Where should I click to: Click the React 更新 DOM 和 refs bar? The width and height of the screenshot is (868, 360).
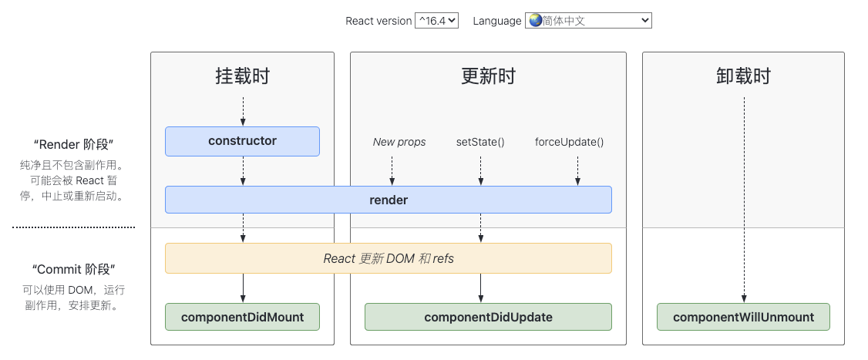388,258
